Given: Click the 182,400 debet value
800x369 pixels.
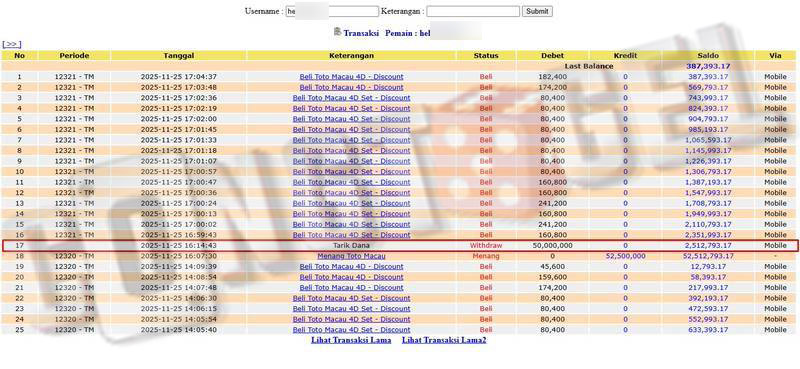Looking at the screenshot, I should 553,77.
